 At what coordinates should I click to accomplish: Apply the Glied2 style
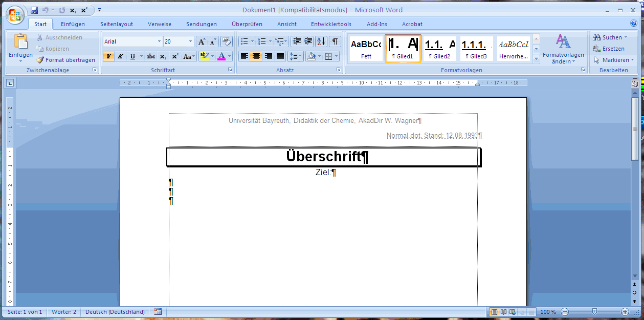click(439, 49)
